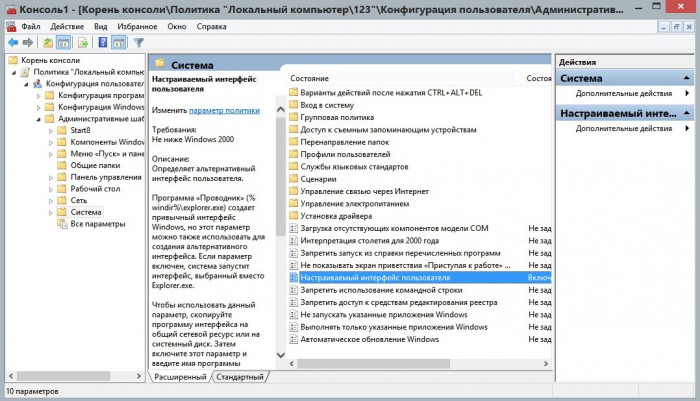Click the Политика Локальный компьютер document icon
The height and width of the screenshot is (401, 700).
[x=25, y=72]
